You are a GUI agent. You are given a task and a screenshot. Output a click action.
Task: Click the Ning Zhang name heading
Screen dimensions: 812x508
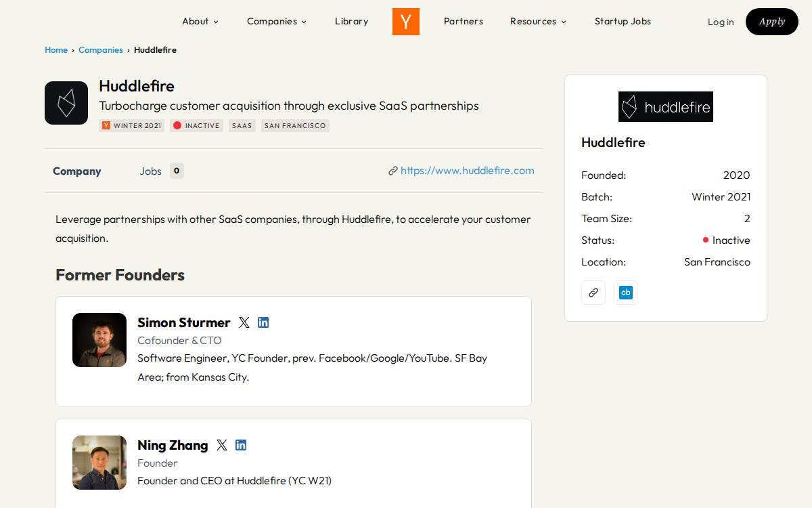tap(173, 445)
